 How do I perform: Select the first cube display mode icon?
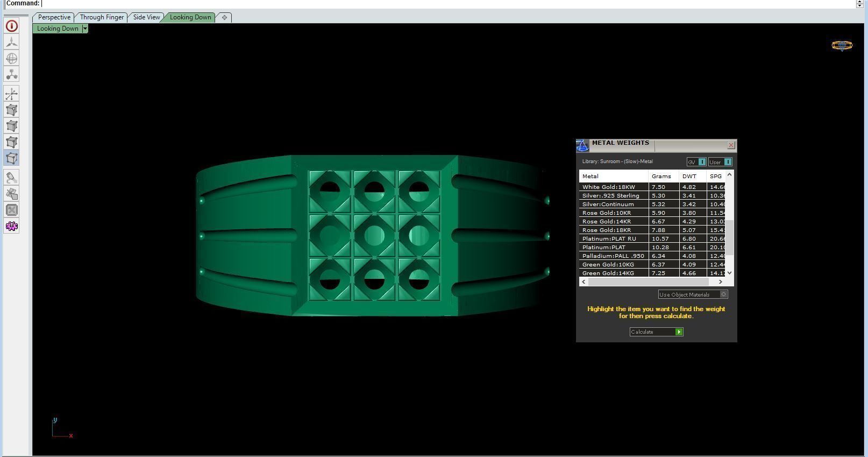click(x=11, y=110)
